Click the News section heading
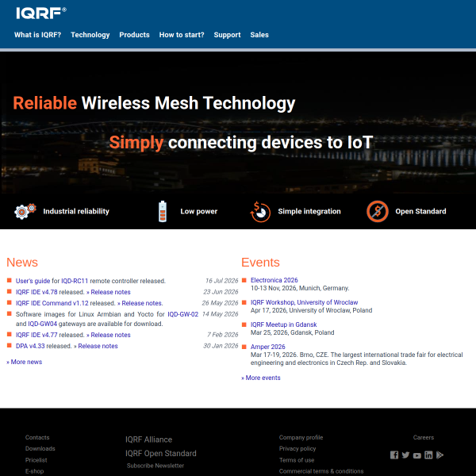 pyautogui.click(x=22, y=263)
